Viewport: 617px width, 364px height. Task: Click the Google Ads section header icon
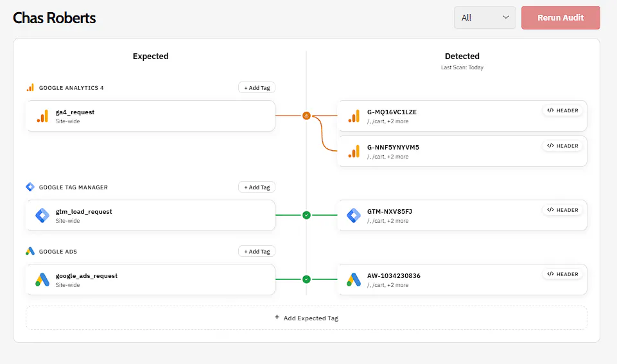pyautogui.click(x=30, y=251)
